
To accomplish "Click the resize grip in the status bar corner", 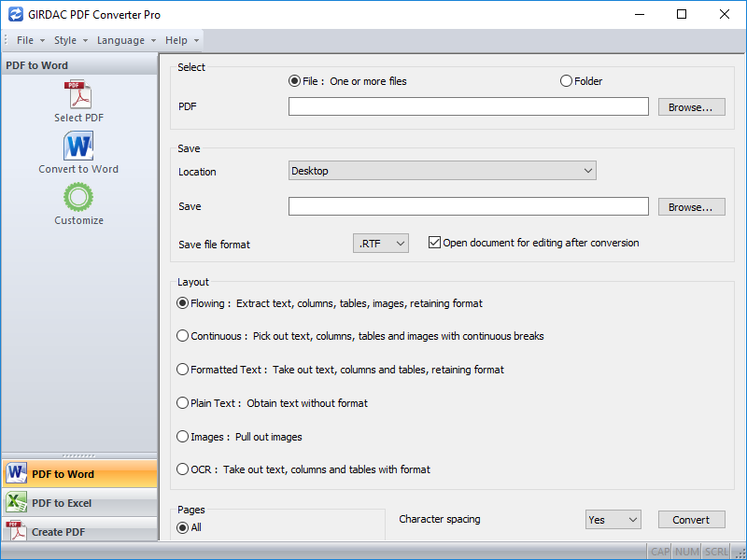I will [740, 553].
